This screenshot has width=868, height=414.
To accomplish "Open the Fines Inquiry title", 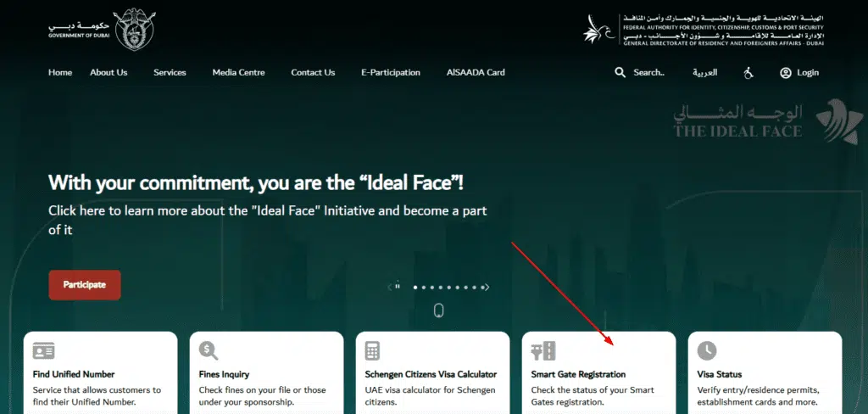I will coord(224,374).
